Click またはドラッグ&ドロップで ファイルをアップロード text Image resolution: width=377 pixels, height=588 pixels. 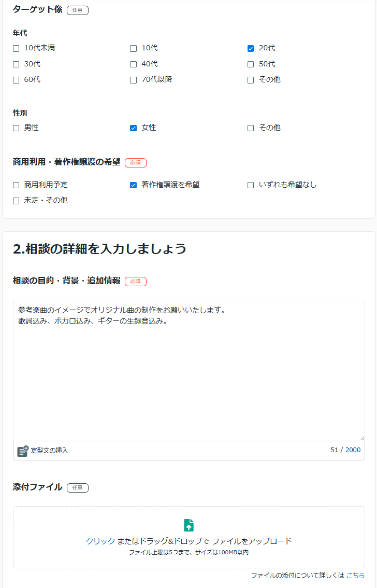[205, 541]
